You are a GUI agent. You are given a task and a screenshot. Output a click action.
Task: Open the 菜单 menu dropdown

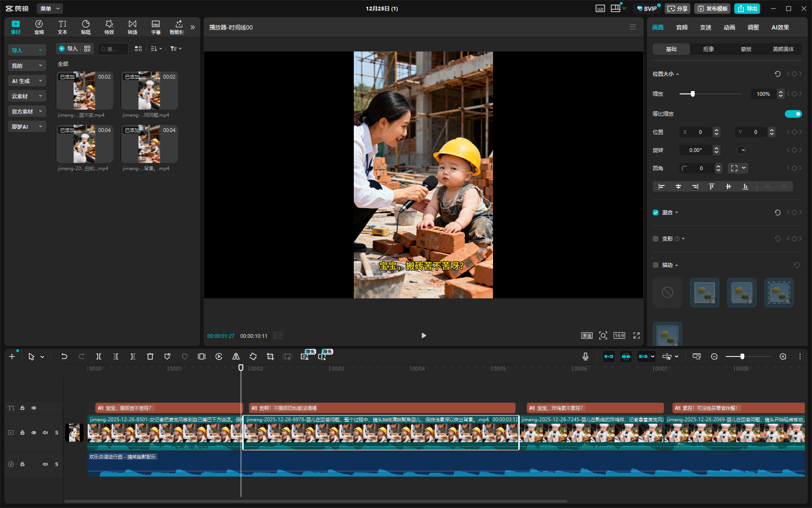[50, 9]
